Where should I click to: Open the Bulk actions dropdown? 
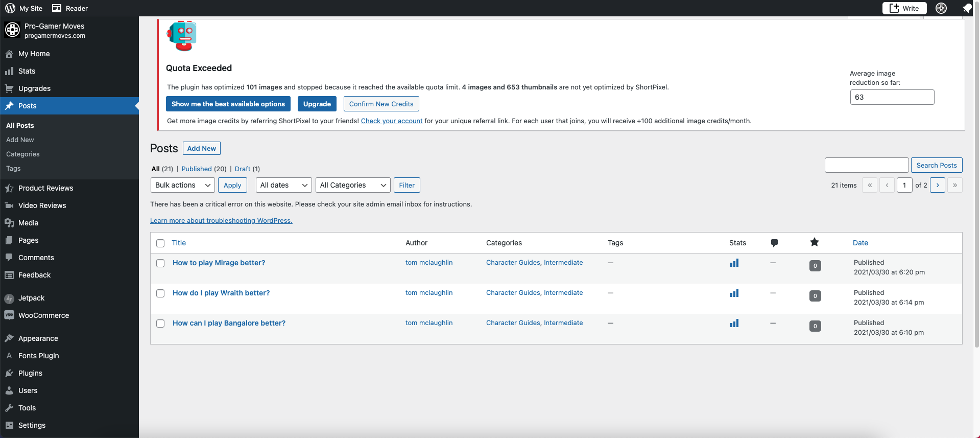click(183, 185)
